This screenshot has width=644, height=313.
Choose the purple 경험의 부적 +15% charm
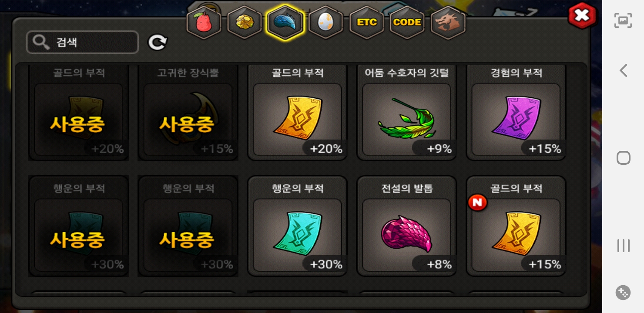click(x=516, y=113)
